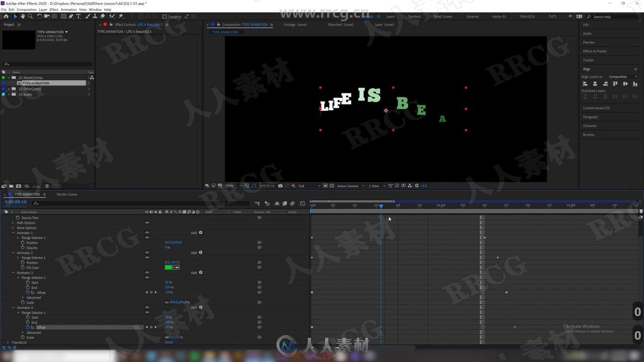
Task: Click the Fill Color stopwatch in Animator 2
Action: (x=23, y=267)
